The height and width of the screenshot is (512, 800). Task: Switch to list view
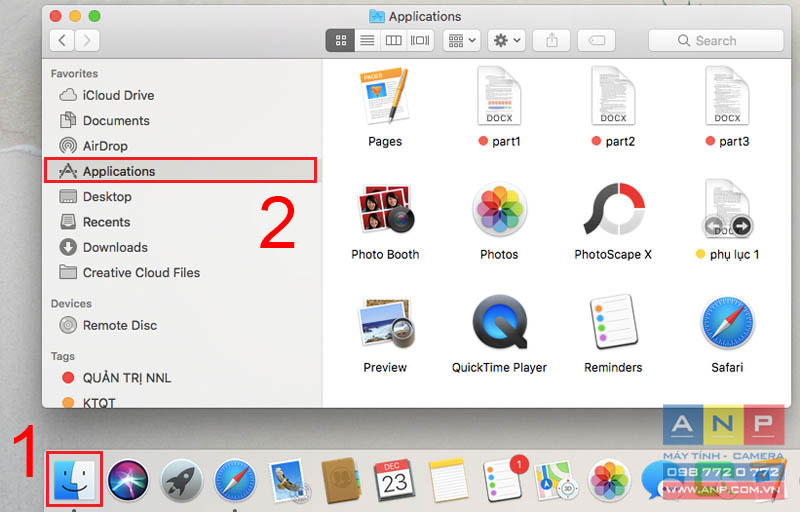367,40
